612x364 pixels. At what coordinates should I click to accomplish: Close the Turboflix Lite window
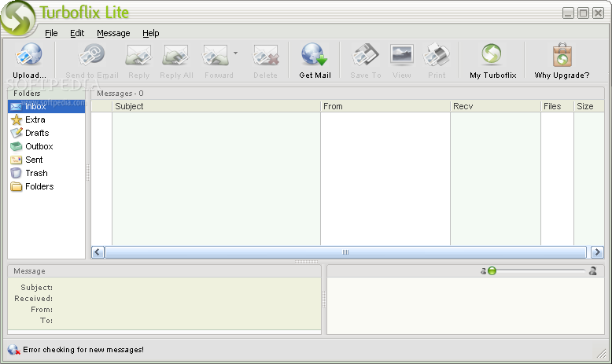pos(599,13)
